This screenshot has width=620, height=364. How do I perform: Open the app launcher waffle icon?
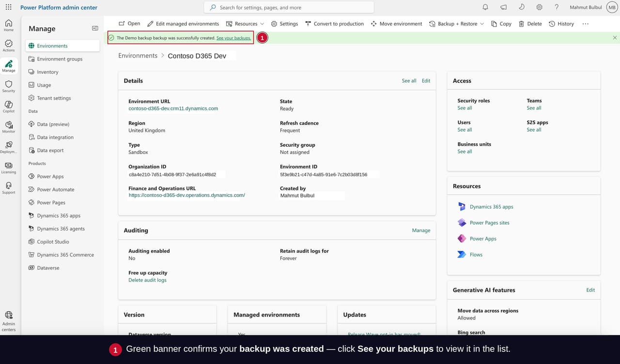point(8,7)
